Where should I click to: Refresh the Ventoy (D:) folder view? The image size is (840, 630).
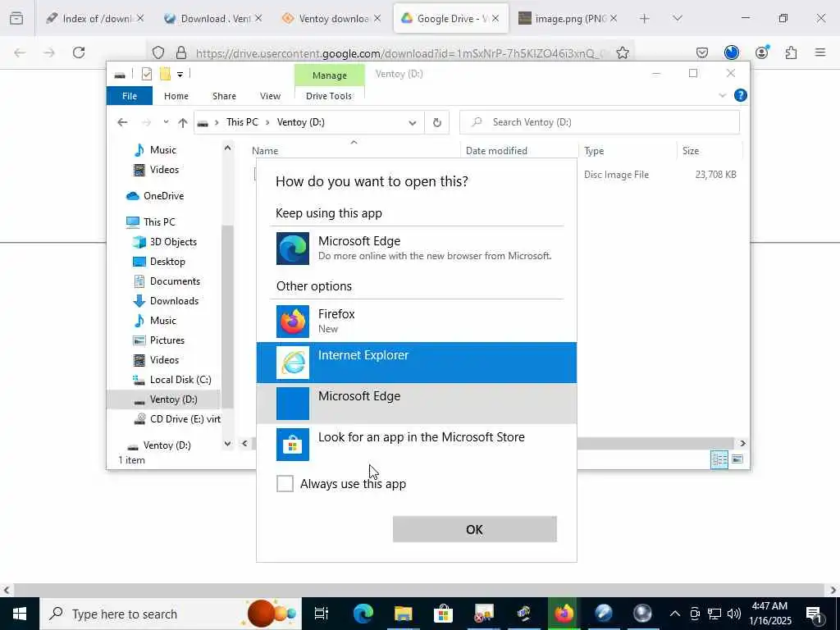coord(437,123)
